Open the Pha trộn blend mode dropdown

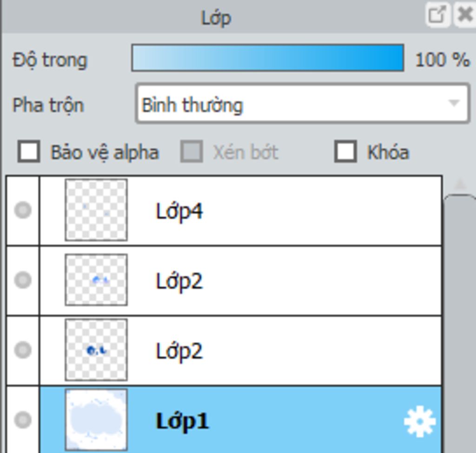pyautogui.click(x=302, y=104)
